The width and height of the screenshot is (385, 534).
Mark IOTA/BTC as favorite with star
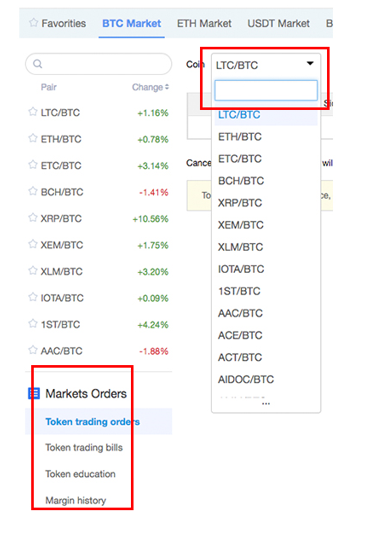(33, 297)
